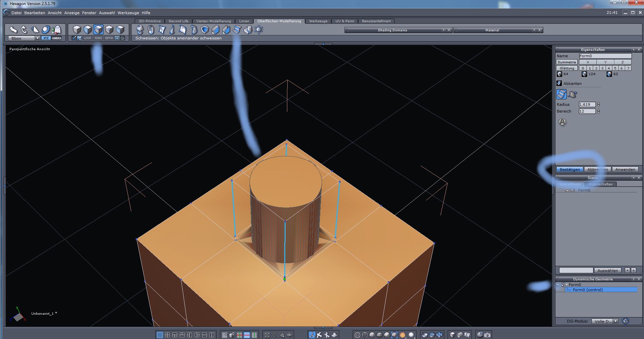Click the Name input field

pos(605,56)
